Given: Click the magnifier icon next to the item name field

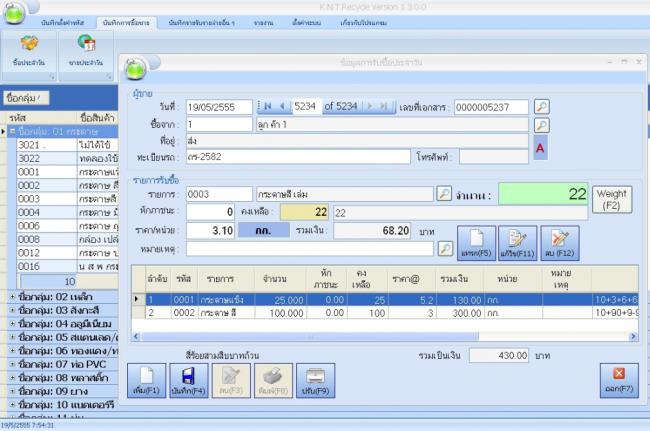Looking at the screenshot, I should click(444, 193).
